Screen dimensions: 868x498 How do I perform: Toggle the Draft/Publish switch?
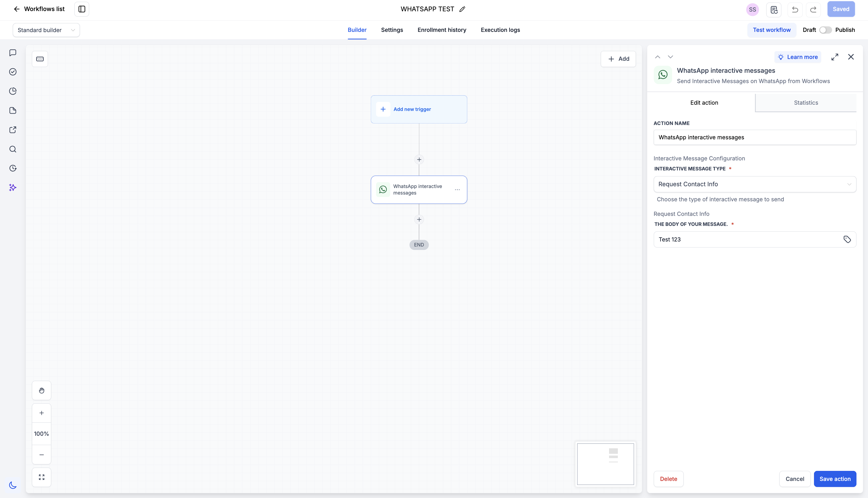pos(825,30)
